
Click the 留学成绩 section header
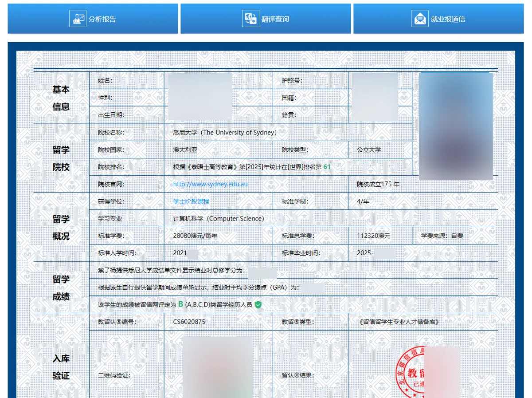[61, 288]
